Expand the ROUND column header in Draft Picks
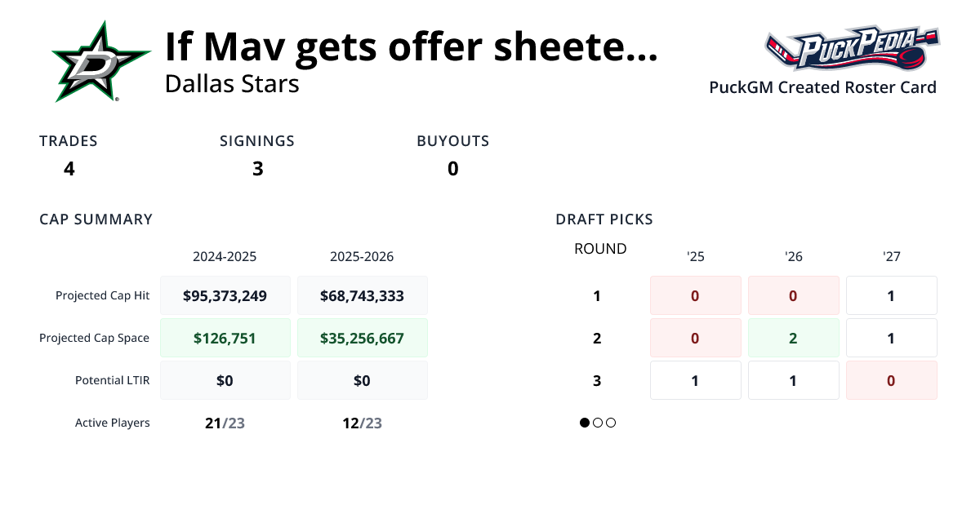Viewport: 980px width, 514px height. (x=600, y=249)
